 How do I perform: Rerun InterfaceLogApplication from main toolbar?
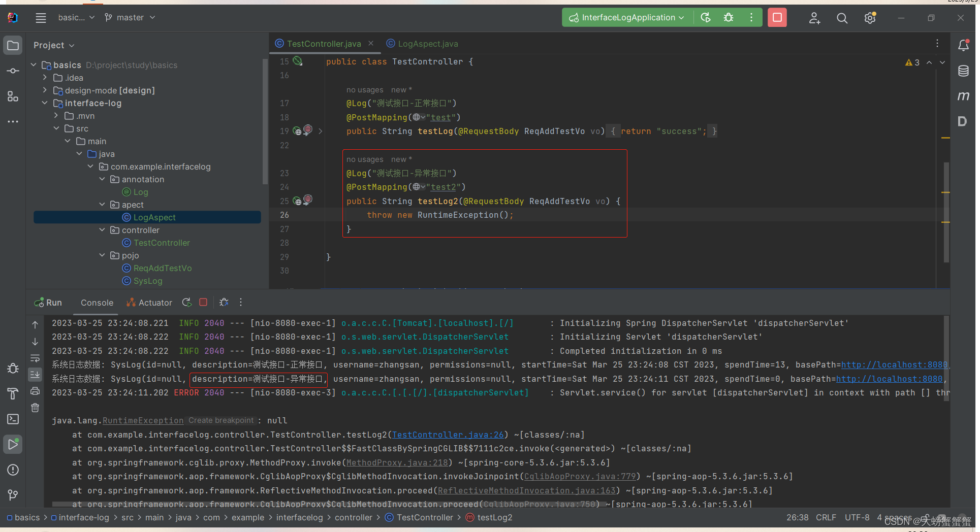pos(706,18)
